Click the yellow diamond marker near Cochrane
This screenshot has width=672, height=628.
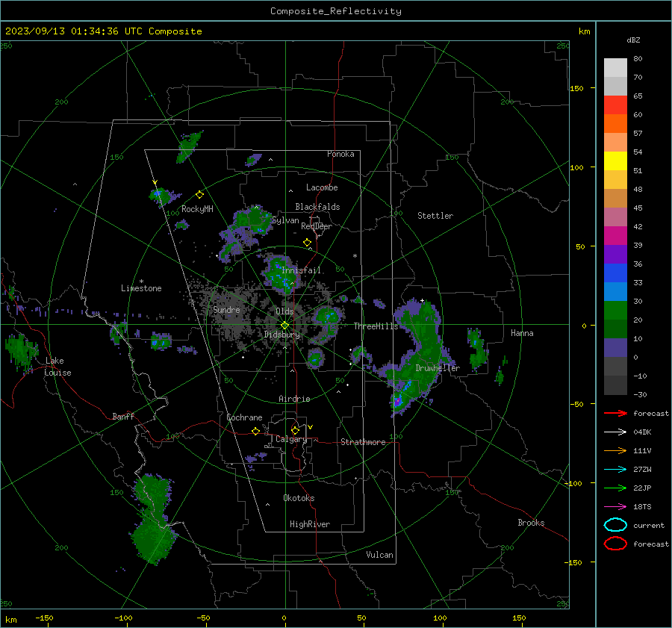[x=255, y=432]
